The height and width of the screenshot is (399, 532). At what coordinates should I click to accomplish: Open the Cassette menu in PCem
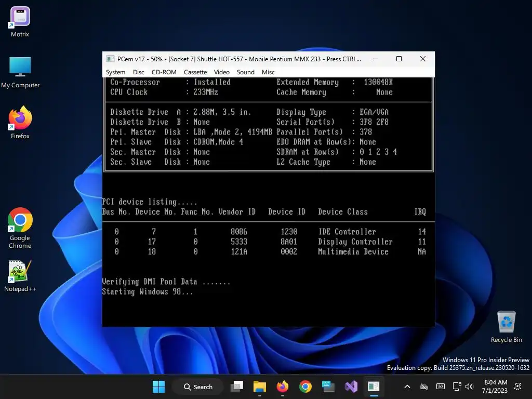195,72
